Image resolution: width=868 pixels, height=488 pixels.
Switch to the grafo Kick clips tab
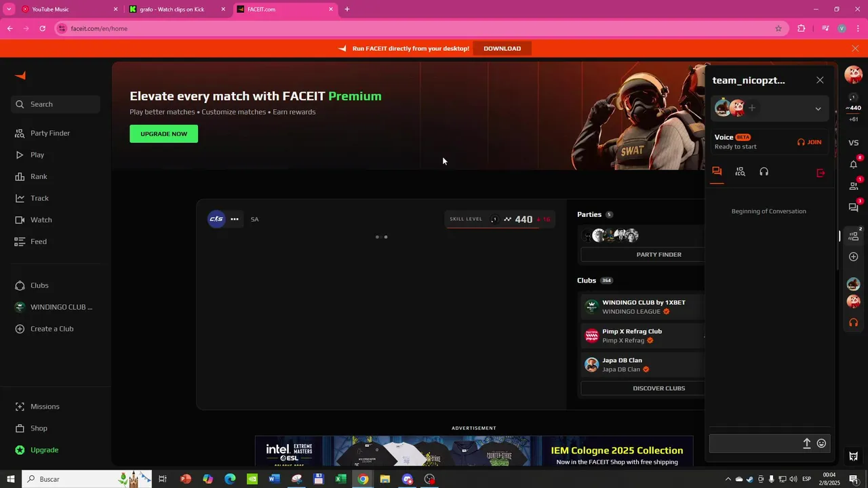point(178,9)
